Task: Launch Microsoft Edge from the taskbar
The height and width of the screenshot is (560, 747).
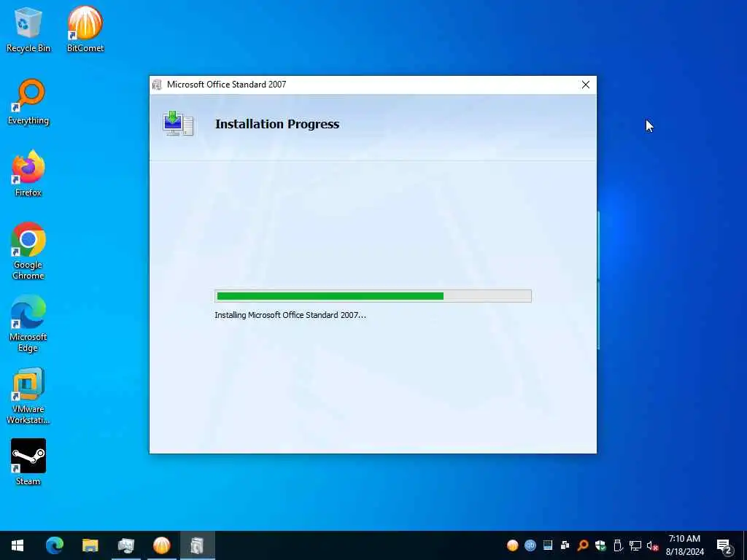Action: (54, 545)
